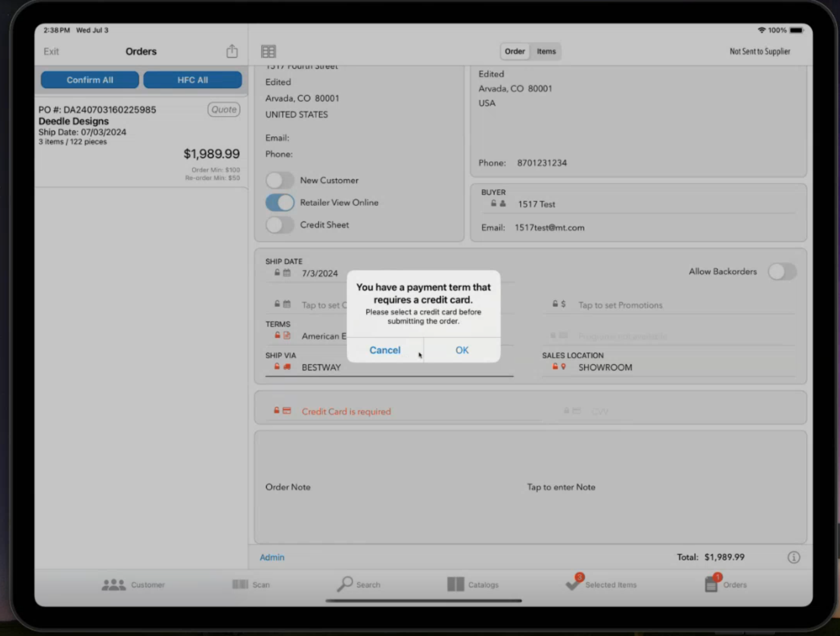Open Selected Items checkmark tab

[601, 583]
